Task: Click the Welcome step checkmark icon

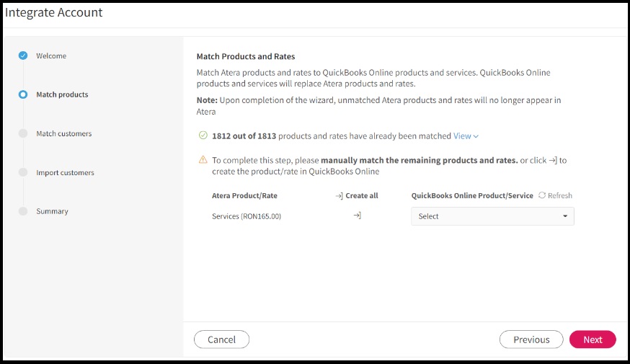Action: click(x=23, y=56)
